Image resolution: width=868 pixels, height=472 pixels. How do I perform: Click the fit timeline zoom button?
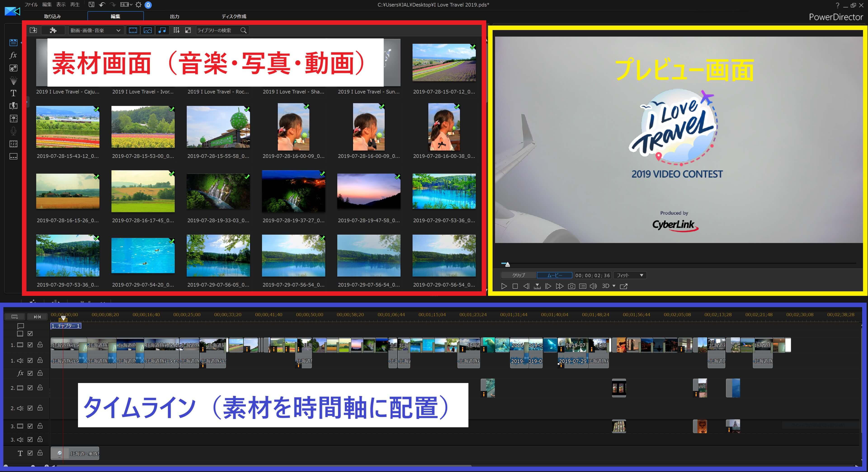(x=37, y=317)
